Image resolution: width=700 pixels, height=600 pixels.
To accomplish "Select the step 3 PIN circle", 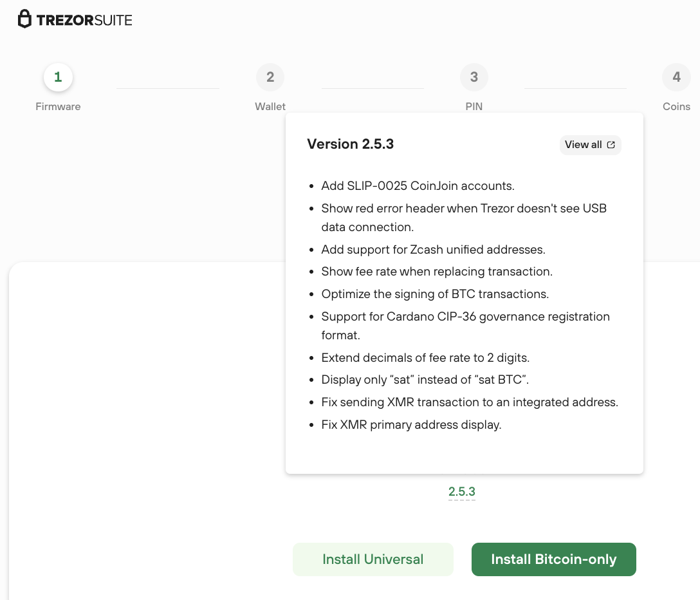I will coord(474,77).
